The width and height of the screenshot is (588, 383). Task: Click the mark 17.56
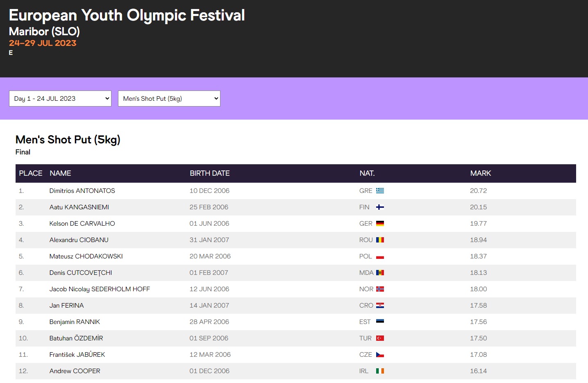pos(479,322)
